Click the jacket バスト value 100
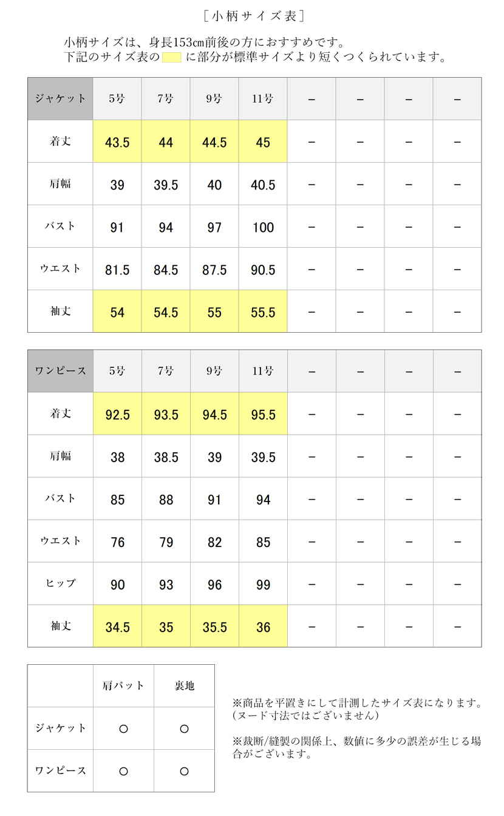 (x=263, y=228)
